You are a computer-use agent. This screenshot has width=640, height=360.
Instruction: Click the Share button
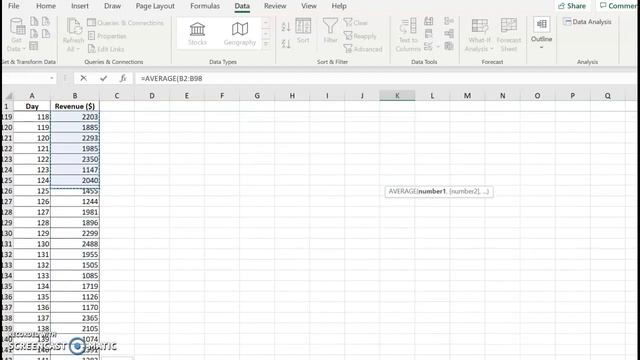[572, 6]
